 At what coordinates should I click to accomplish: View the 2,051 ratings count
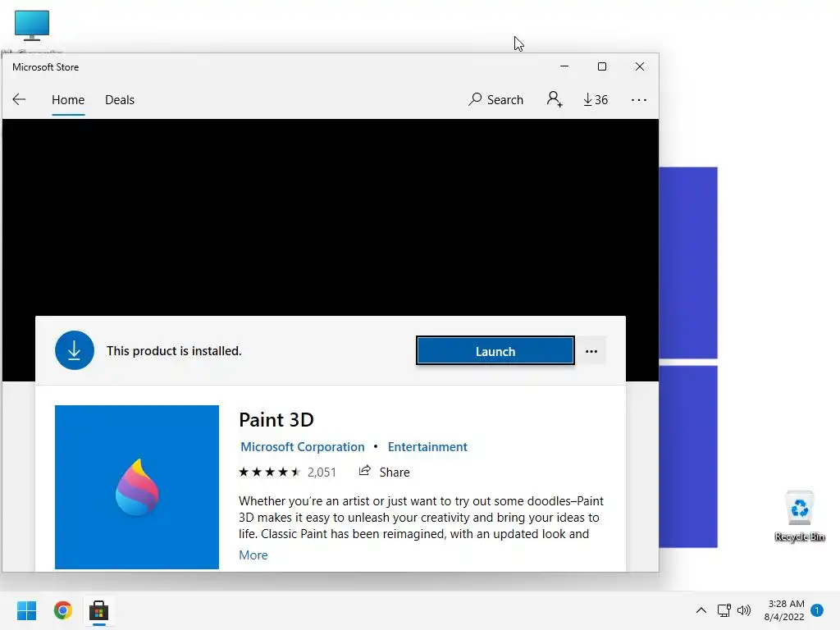pyautogui.click(x=322, y=472)
